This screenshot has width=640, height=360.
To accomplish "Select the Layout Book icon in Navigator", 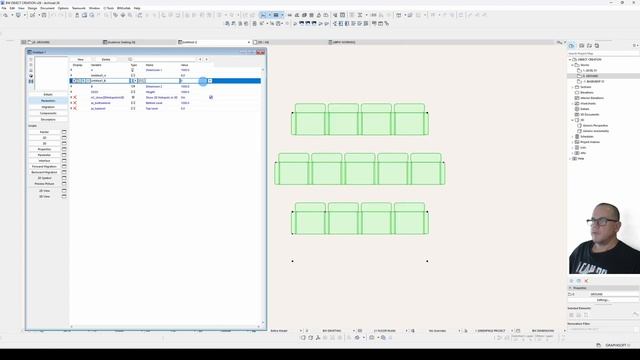I will point(589,46).
